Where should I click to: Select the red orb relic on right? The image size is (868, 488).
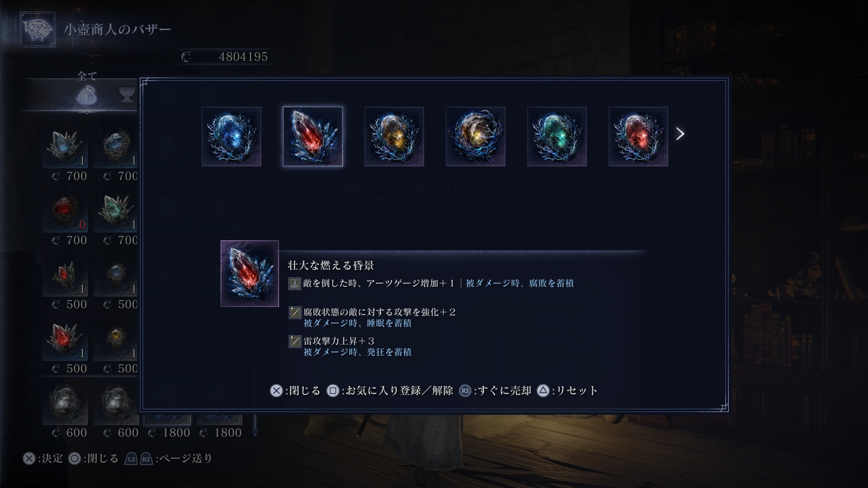pos(638,136)
